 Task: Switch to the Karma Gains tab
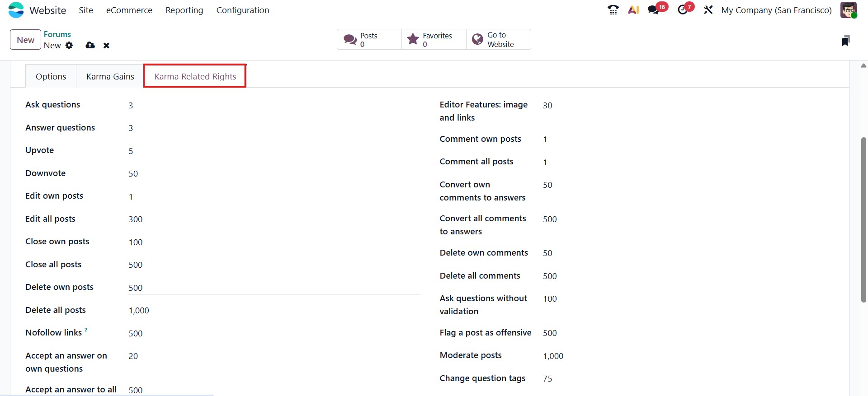(110, 76)
